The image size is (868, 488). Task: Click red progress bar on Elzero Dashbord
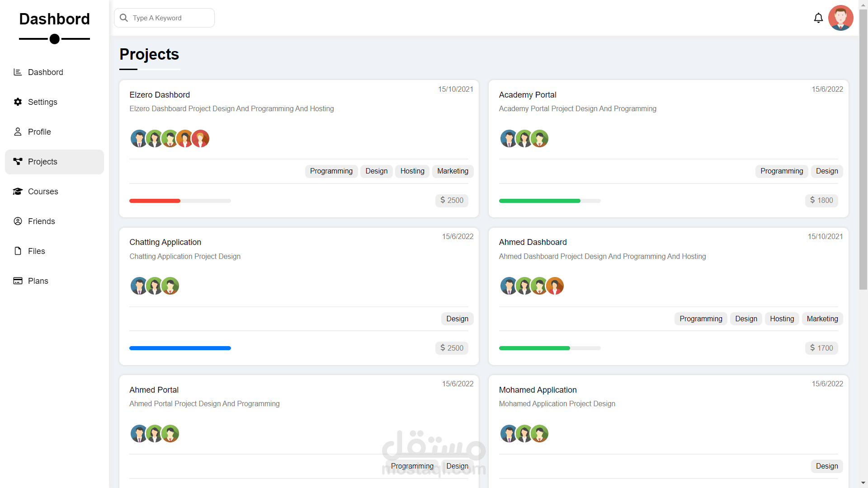click(155, 201)
